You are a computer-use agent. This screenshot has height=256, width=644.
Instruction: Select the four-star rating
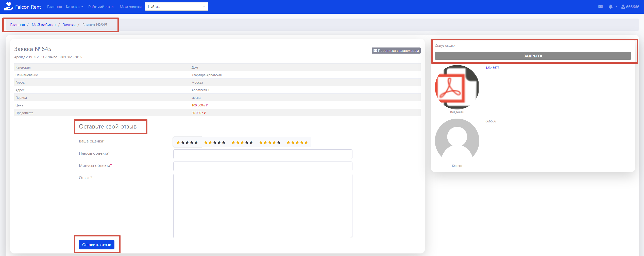[269, 142]
